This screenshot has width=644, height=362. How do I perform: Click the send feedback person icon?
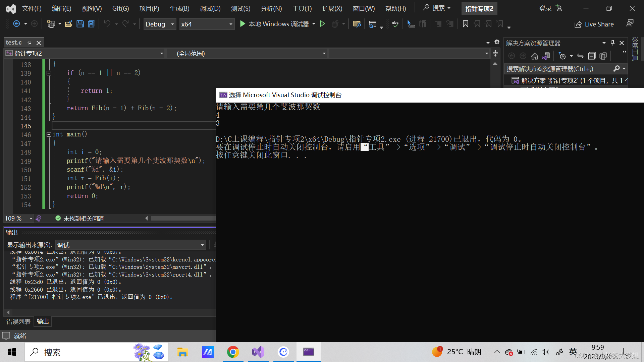(x=630, y=23)
